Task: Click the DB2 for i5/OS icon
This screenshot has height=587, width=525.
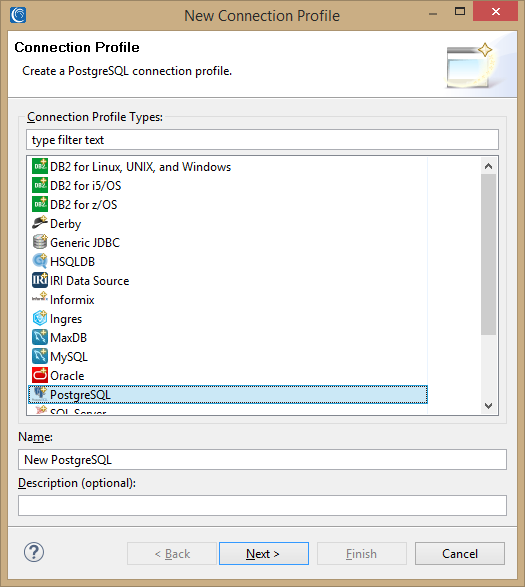Action: 40,185
